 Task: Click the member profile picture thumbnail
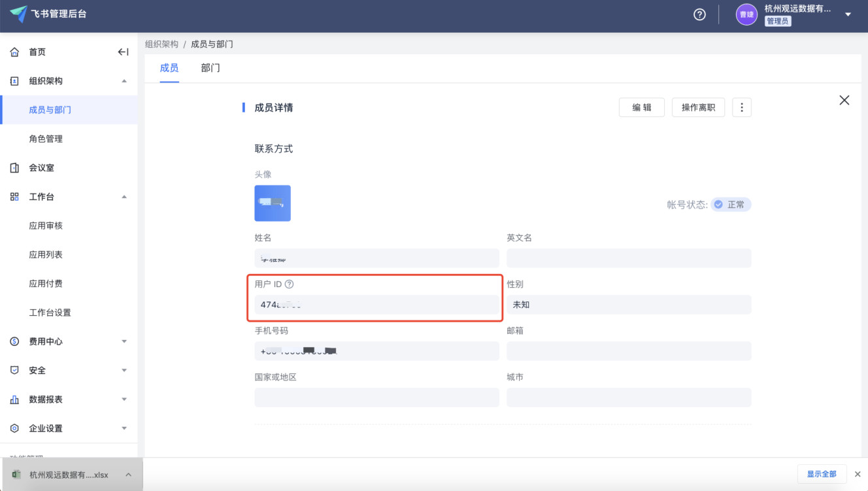tap(273, 203)
